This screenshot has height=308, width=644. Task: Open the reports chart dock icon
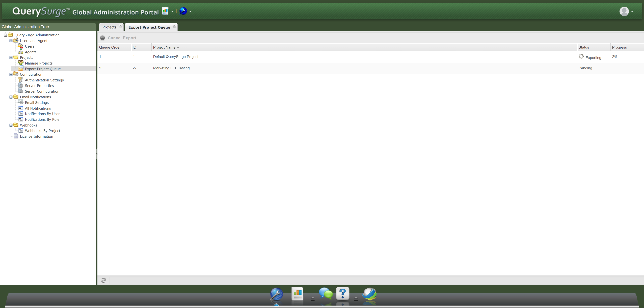[297, 294]
